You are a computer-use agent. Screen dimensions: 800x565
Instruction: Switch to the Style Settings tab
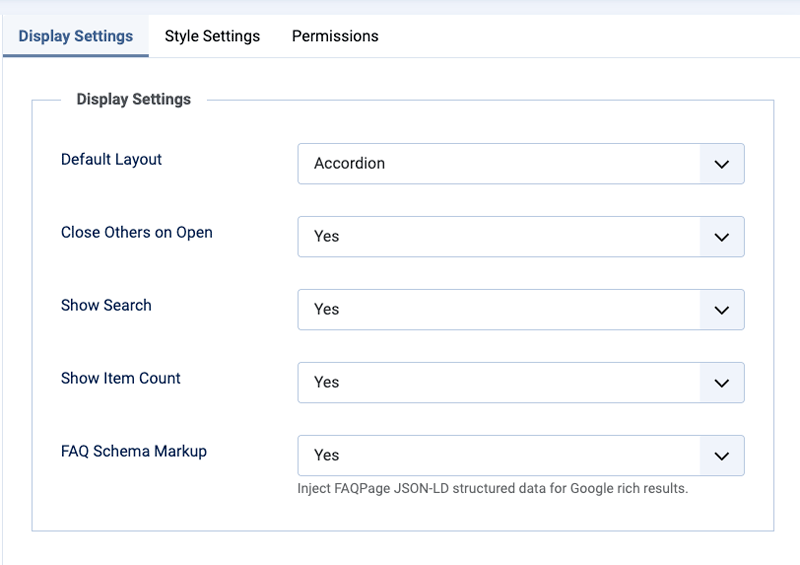point(212,36)
